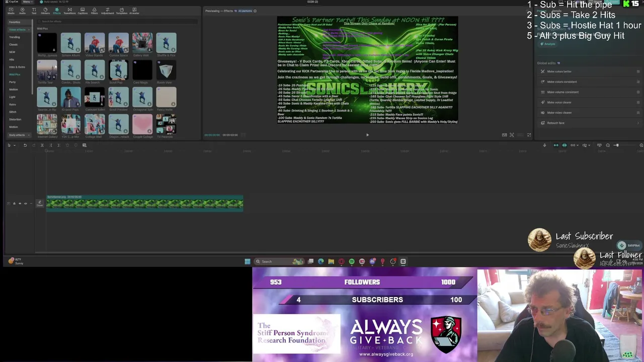Toggle Make volume consistent
Viewport: 644px width, 362px height.
click(x=638, y=92)
